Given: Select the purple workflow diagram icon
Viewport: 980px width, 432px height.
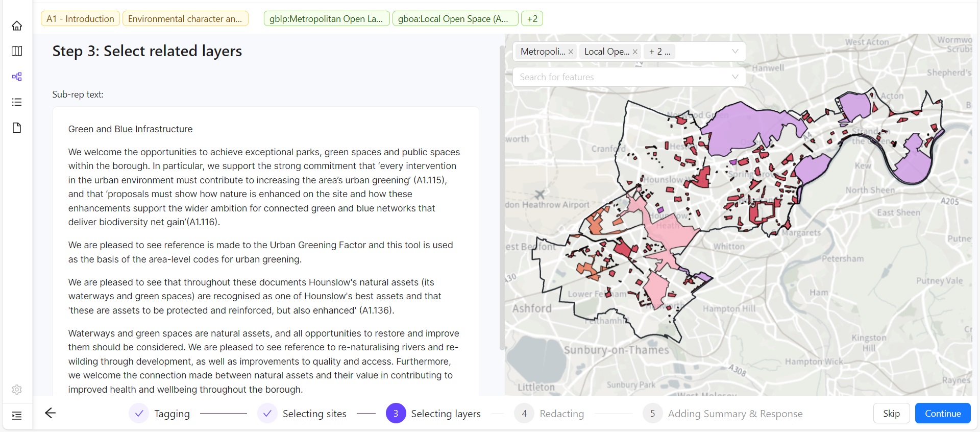Looking at the screenshot, I should tap(17, 77).
